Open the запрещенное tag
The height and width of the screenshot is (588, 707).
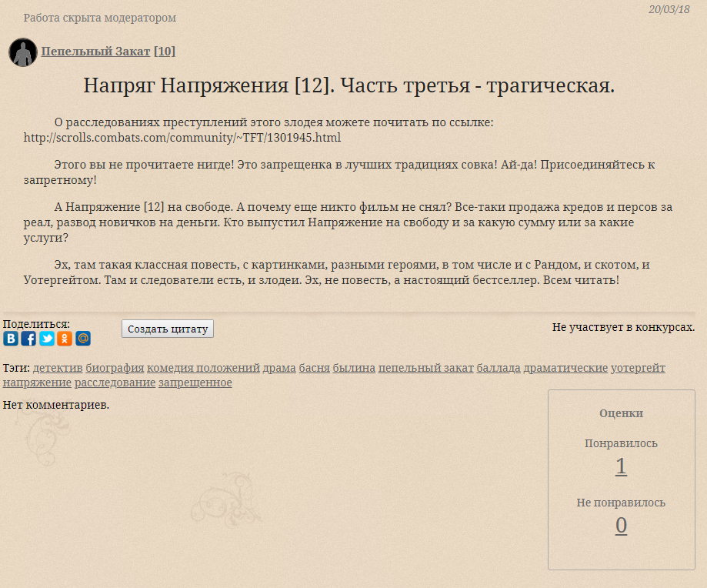click(195, 383)
